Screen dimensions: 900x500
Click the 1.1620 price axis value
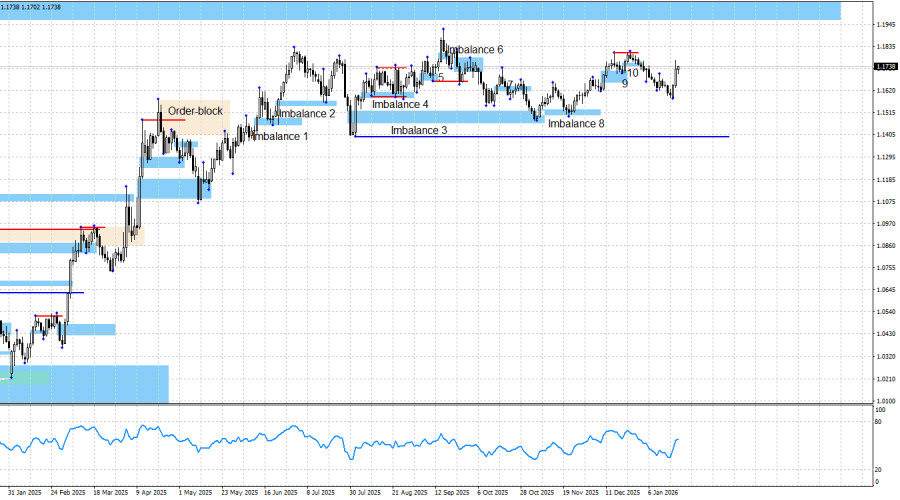886,91
